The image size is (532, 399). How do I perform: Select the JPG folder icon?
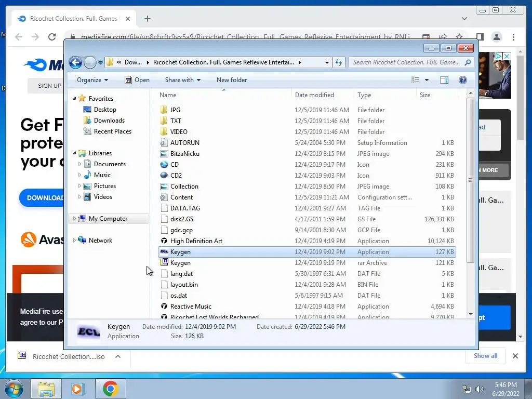pyautogui.click(x=164, y=110)
